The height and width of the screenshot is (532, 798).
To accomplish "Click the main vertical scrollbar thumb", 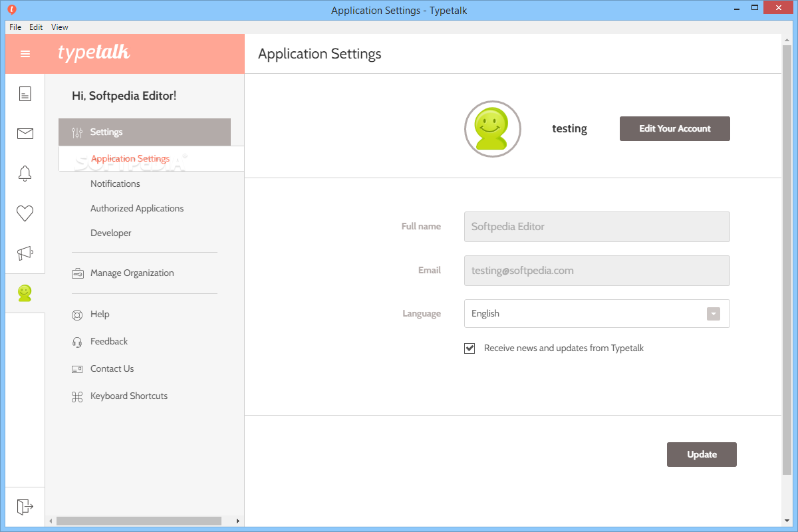I will 787,260.
